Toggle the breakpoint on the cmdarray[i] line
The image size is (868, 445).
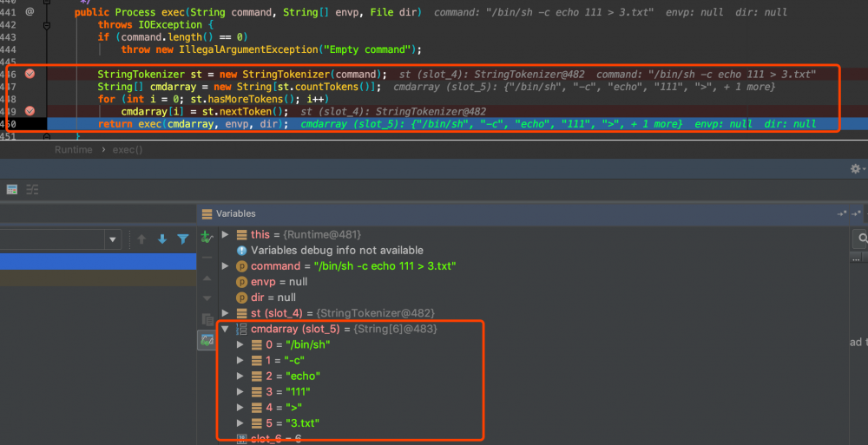(30, 111)
